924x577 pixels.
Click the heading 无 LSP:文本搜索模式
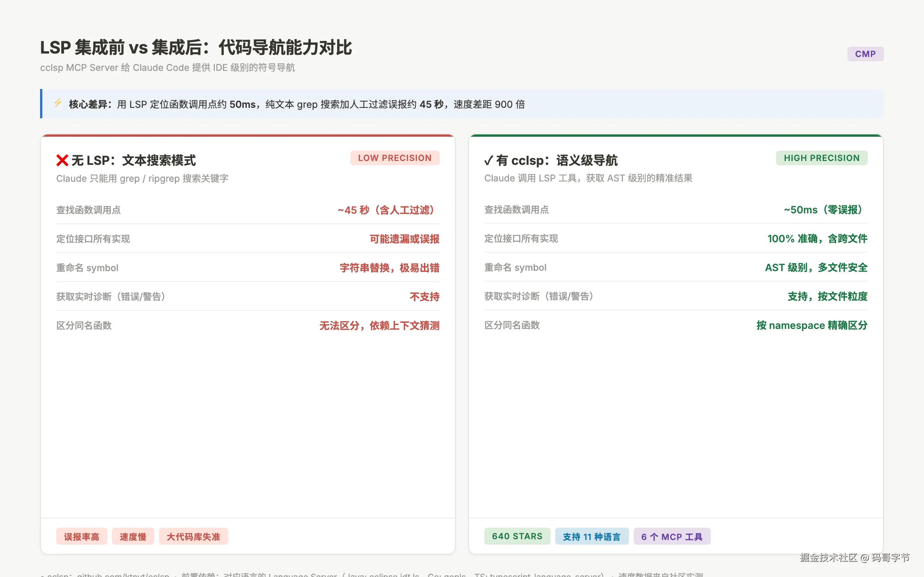(134, 160)
